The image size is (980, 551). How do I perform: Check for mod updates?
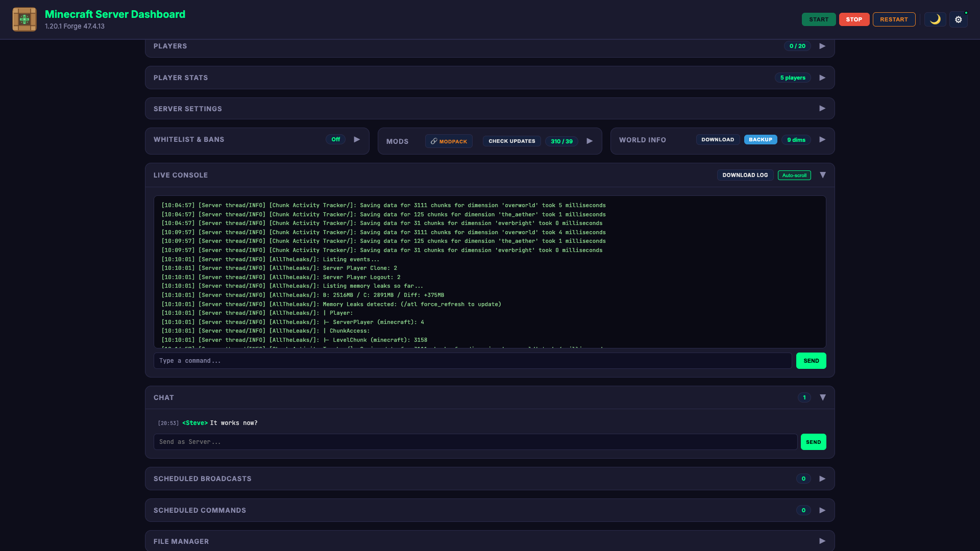point(511,141)
